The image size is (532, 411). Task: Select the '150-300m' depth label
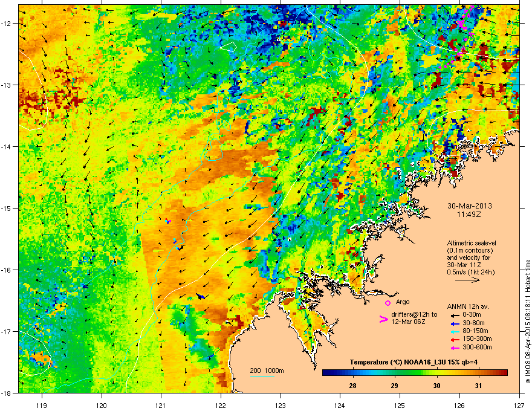click(x=477, y=338)
